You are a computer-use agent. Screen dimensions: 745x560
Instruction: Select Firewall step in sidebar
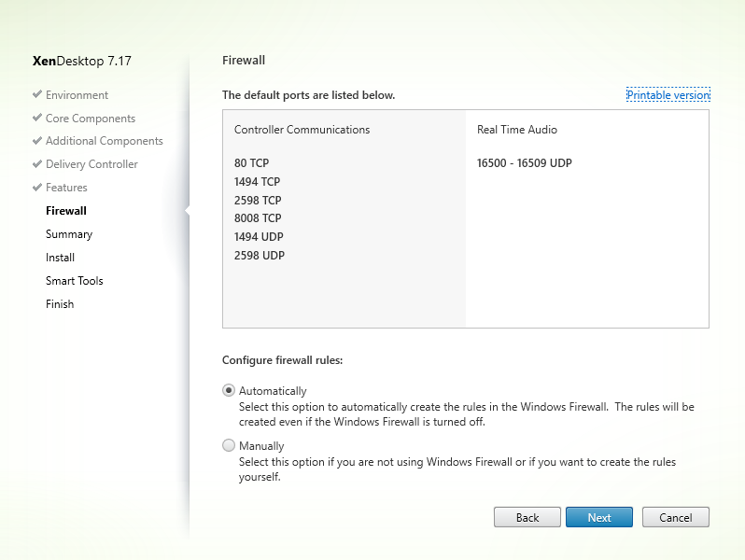66,211
